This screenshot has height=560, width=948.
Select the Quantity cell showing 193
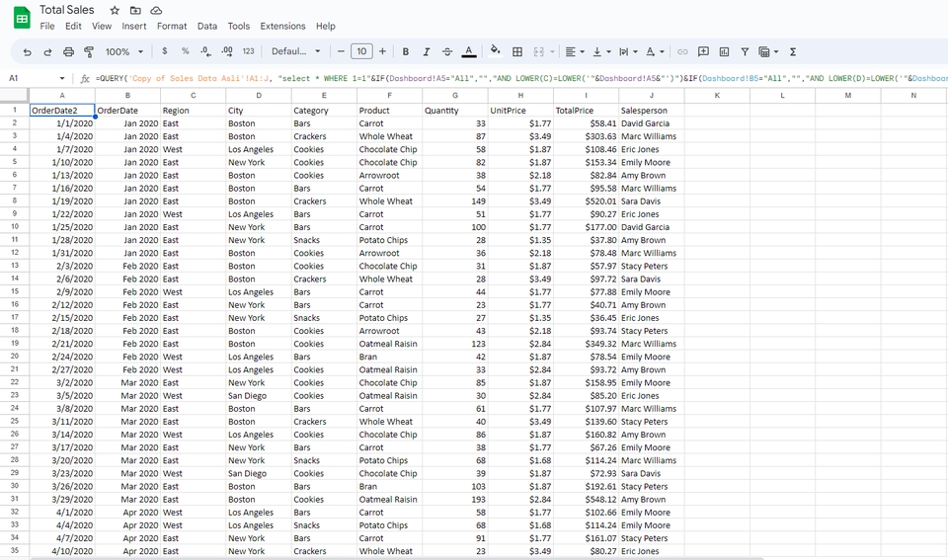click(x=455, y=500)
